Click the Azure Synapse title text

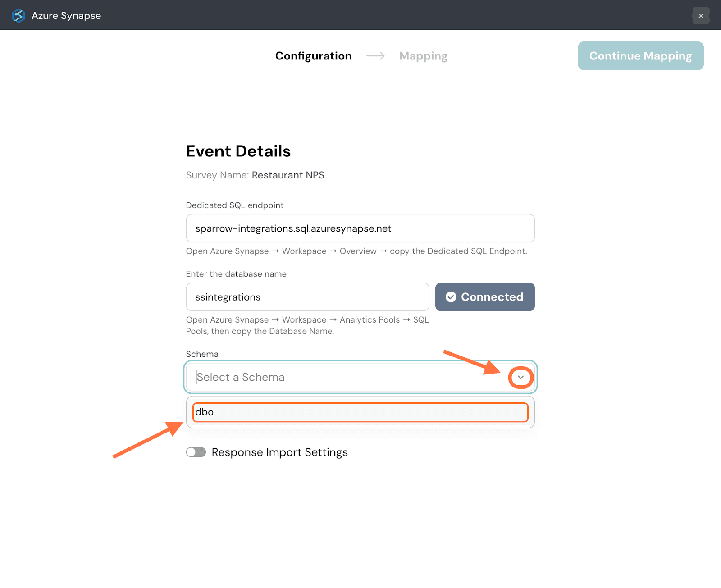(66, 16)
